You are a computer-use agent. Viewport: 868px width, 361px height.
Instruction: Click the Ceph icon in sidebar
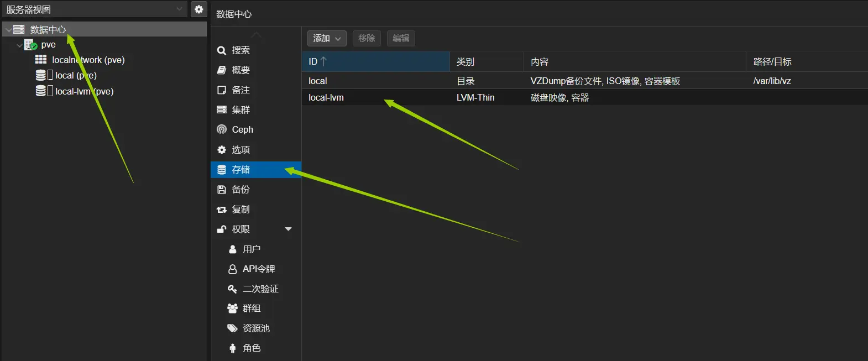point(222,129)
